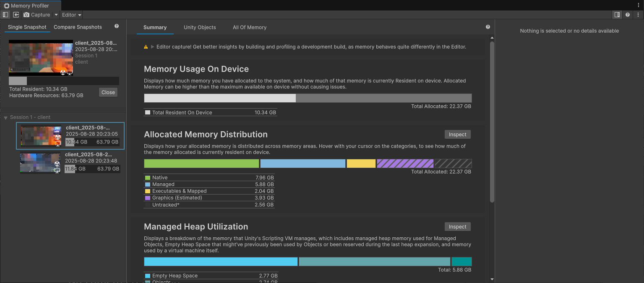644x283 pixels.
Task: Click help icon in Summary tab row
Action: click(x=488, y=27)
